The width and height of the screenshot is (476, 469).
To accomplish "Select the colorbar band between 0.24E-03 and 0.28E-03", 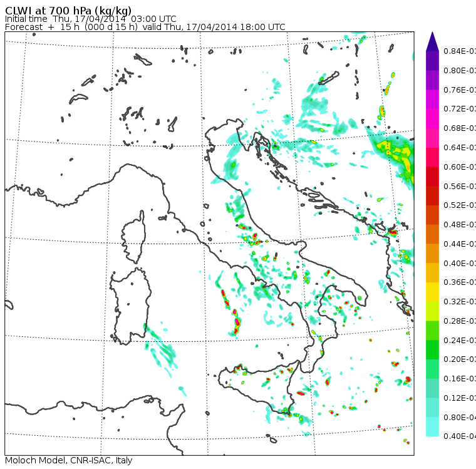I will (432, 331).
